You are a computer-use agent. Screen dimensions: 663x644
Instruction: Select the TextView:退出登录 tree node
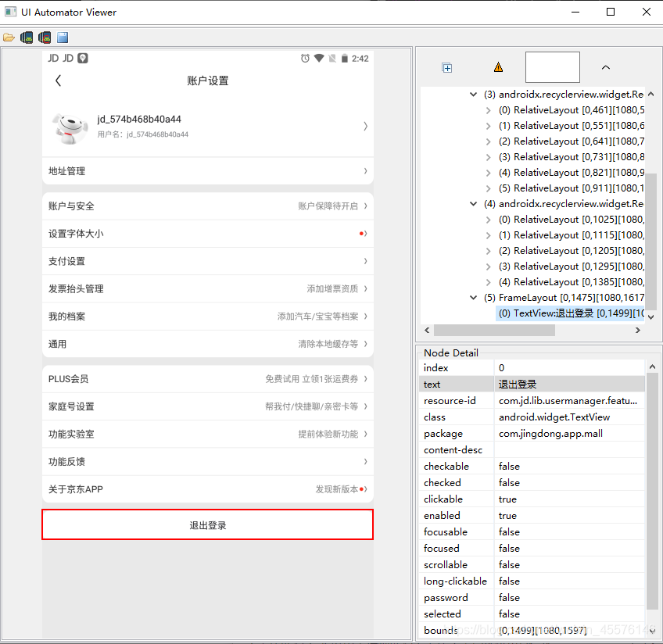pyautogui.click(x=571, y=313)
